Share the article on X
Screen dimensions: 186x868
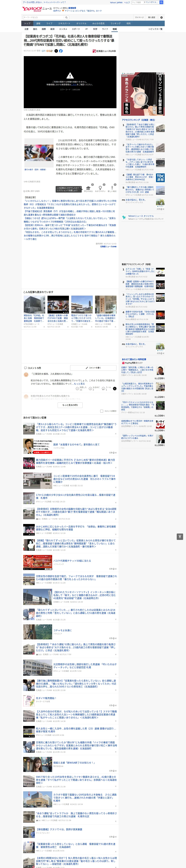[x=56, y=51]
